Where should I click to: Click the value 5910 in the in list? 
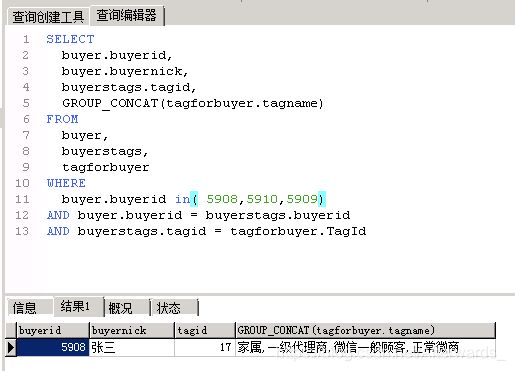pyautogui.click(x=262, y=199)
